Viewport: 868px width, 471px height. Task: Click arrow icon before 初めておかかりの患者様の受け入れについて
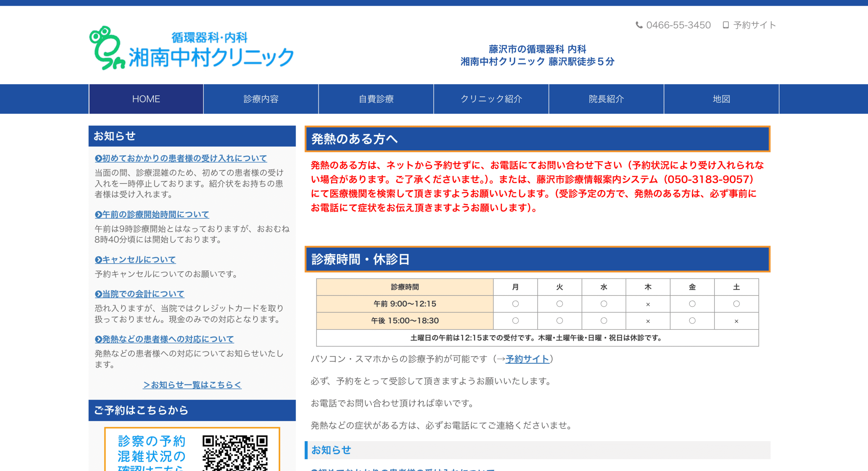(x=98, y=158)
